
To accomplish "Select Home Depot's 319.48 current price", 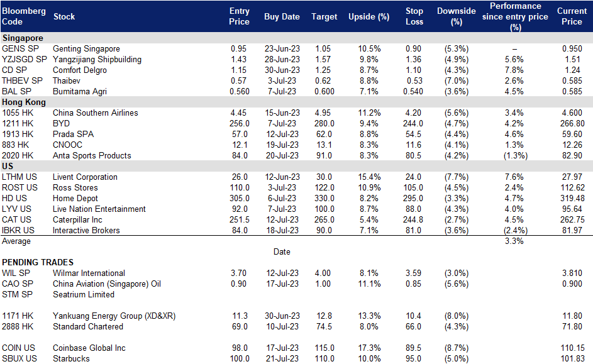I will tap(572, 198).
